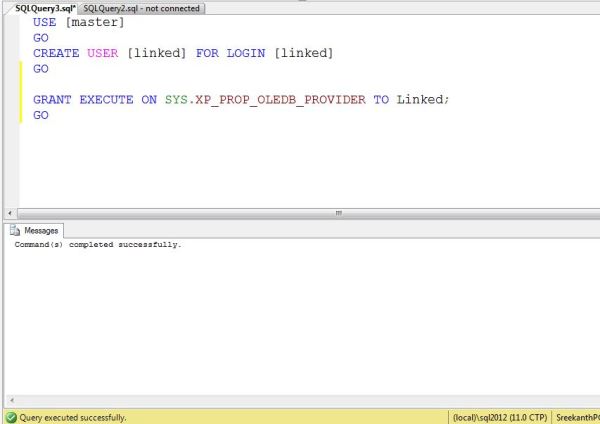Click the messages pane horizontal scrollbar
Image resolution: width=600 pixels, height=424 pixels.
pyautogui.click(x=300, y=400)
